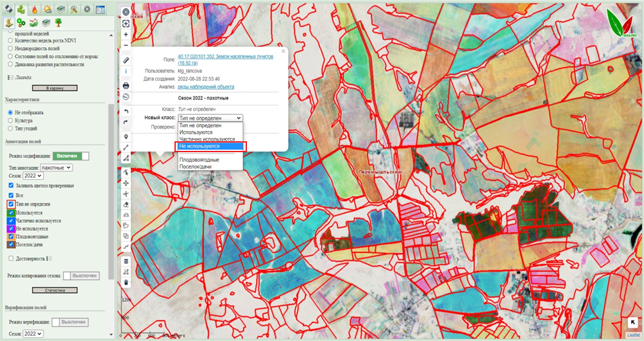Uncheck 'Заливать цветом проверенные' checkbox

pyautogui.click(x=10, y=186)
